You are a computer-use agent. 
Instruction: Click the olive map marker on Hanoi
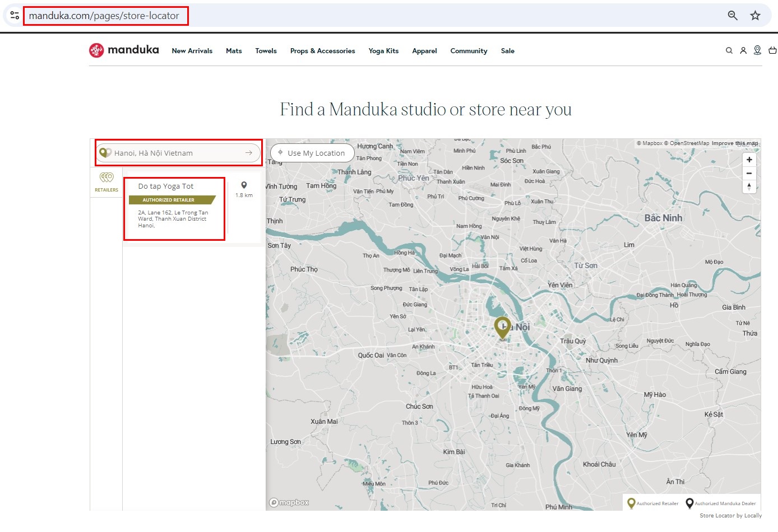[x=502, y=327]
